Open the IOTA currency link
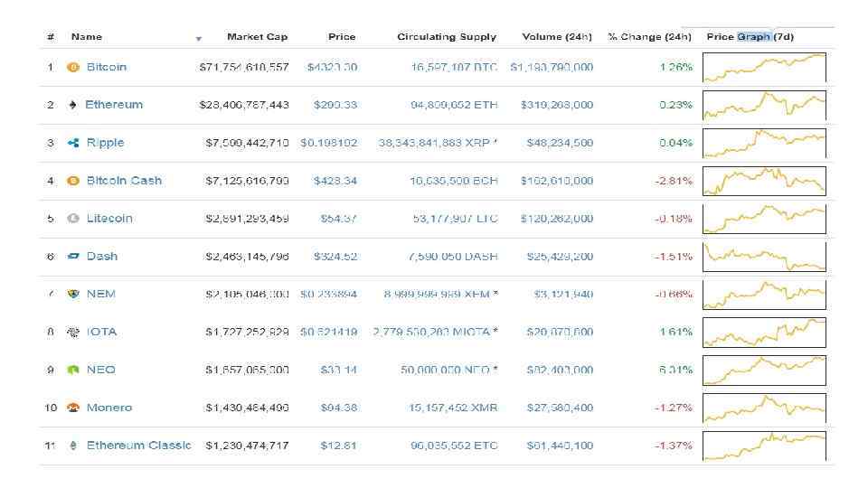This screenshot has height=488, width=868. [101, 332]
